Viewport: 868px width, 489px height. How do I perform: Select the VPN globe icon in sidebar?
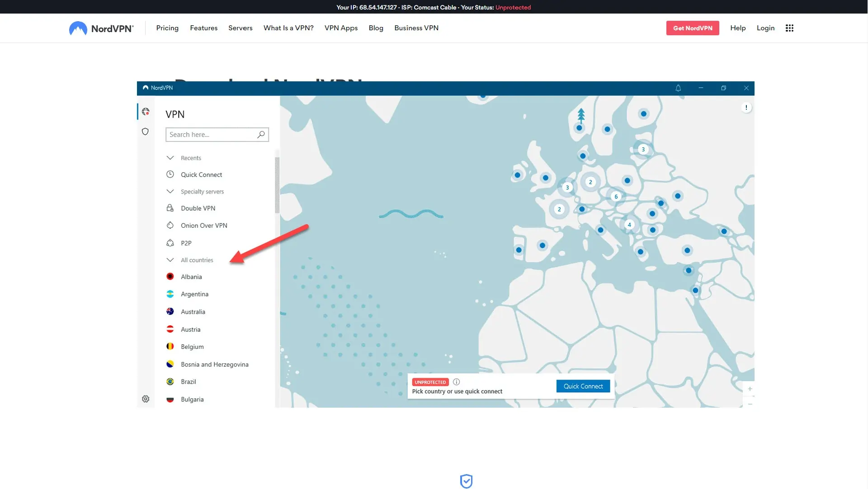pyautogui.click(x=146, y=112)
